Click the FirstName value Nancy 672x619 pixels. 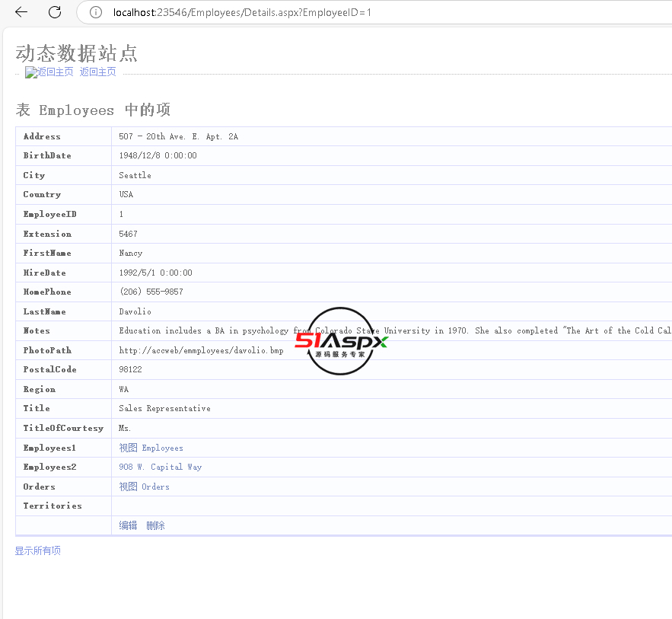tap(131, 254)
